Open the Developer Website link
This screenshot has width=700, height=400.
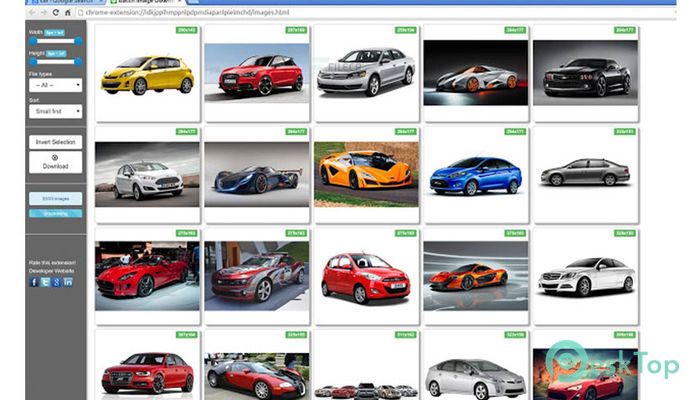tap(52, 271)
